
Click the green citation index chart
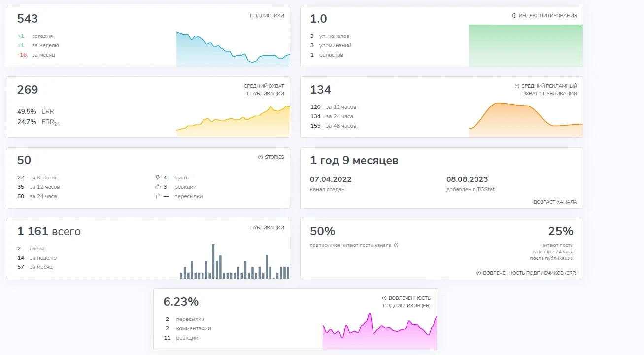pyautogui.click(x=526, y=45)
